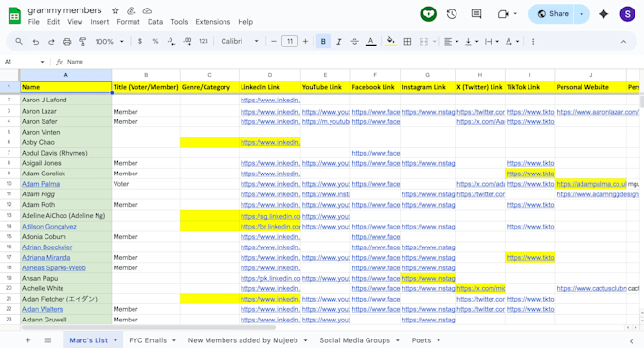644x348 pixels.
Task: Open the Format menu
Action: click(x=128, y=22)
